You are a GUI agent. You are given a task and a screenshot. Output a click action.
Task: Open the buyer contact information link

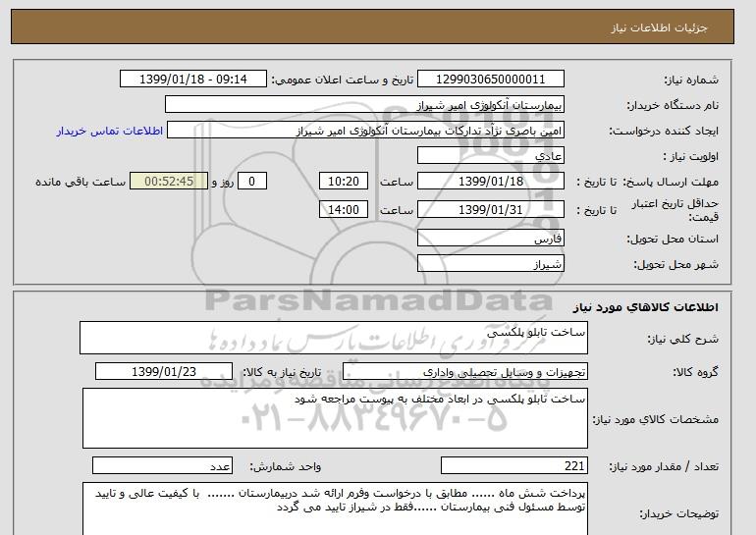110,131
